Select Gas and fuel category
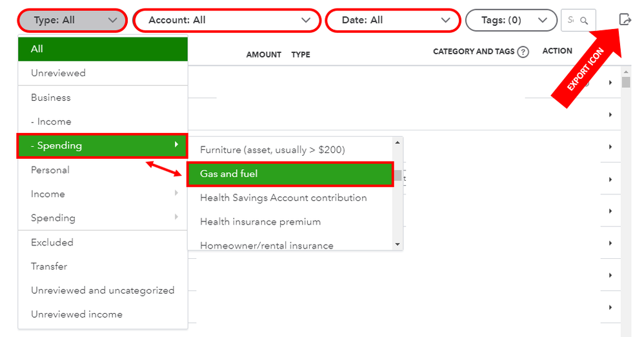The image size is (644, 337). (x=290, y=174)
